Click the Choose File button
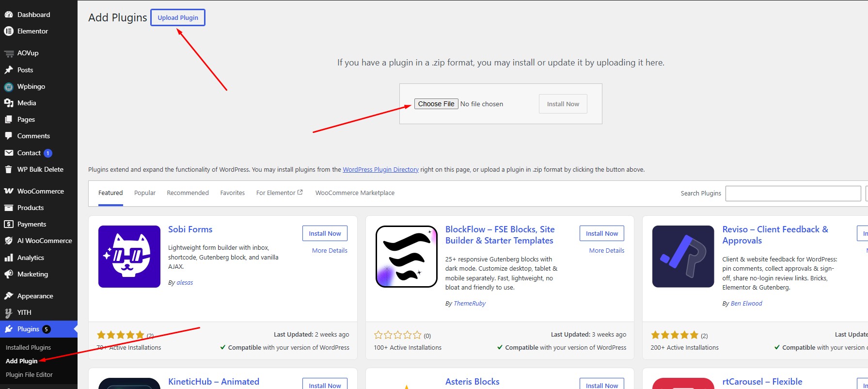 click(436, 104)
